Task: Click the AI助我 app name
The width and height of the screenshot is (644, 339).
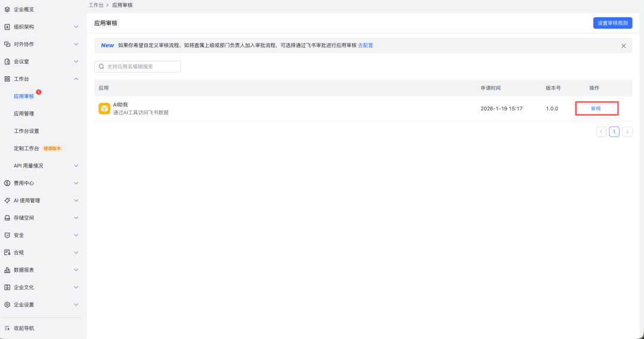Action: coord(120,105)
